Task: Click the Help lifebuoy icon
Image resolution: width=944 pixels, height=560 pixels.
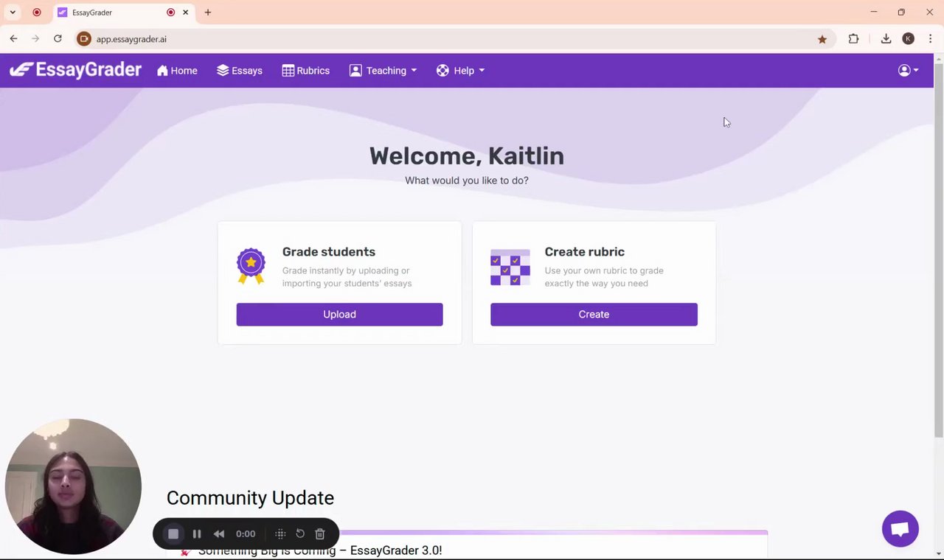Action: point(442,71)
